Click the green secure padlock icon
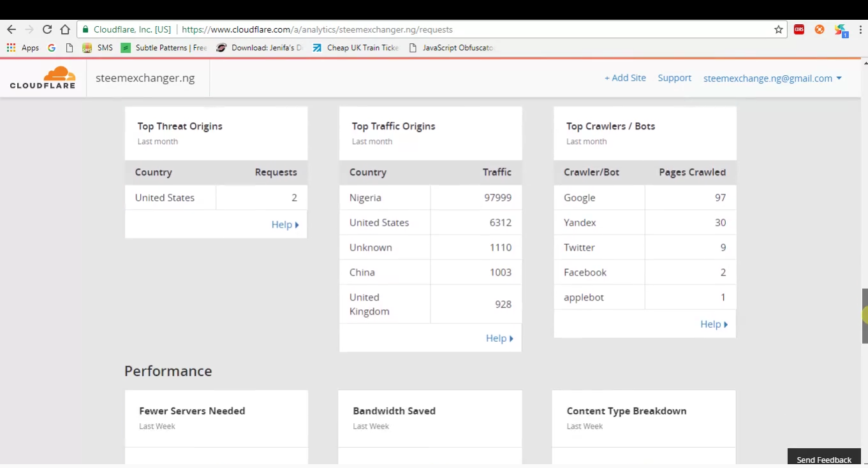The height and width of the screenshot is (468, 868). click(85, 29)
